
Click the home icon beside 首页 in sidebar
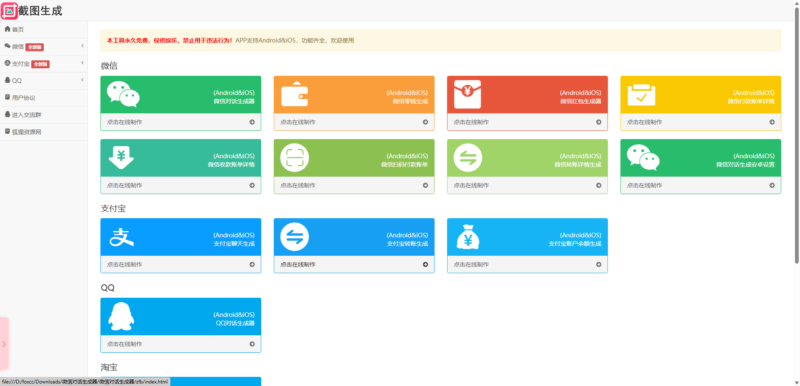[7, 29]
